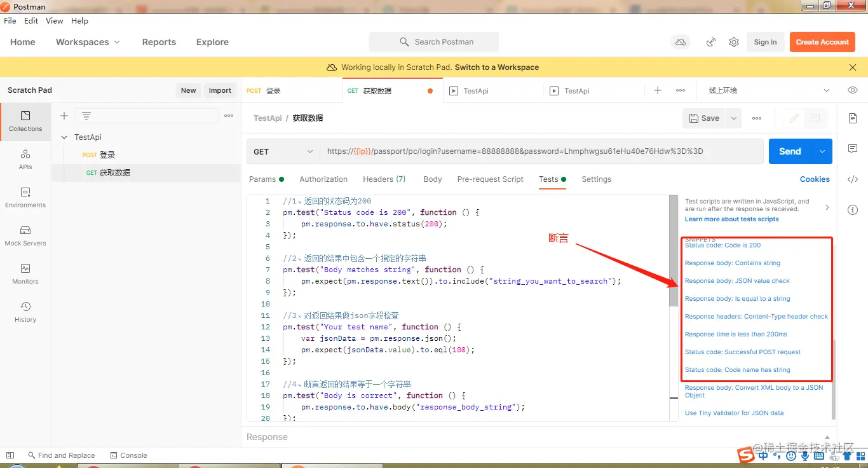Screen dimensions: 868x468
Task: Open the GET method dropdown
Action: pyautogui.click(x=283, y=151)
